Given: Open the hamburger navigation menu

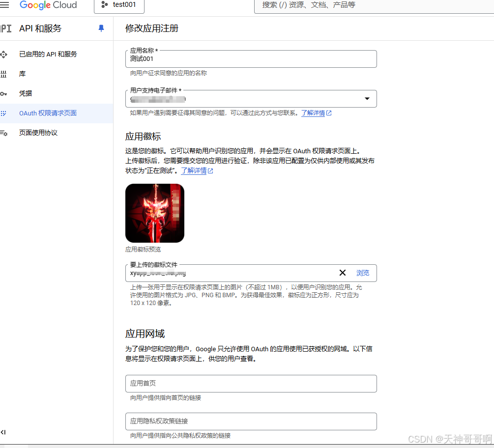Looking at the screenshot, I should pos(4,5).
